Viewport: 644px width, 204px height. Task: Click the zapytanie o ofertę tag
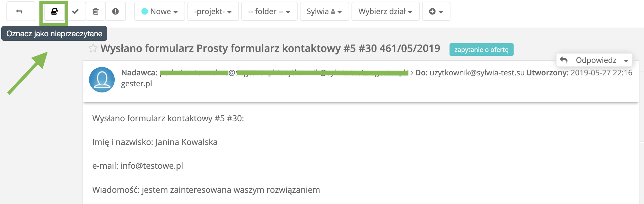(x=481, y=50)
